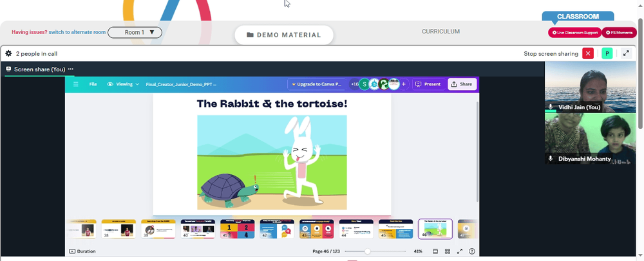The image size is (644, 261).
Task: Add collaborator with plus icon
Action: click(x=404, y=84)
